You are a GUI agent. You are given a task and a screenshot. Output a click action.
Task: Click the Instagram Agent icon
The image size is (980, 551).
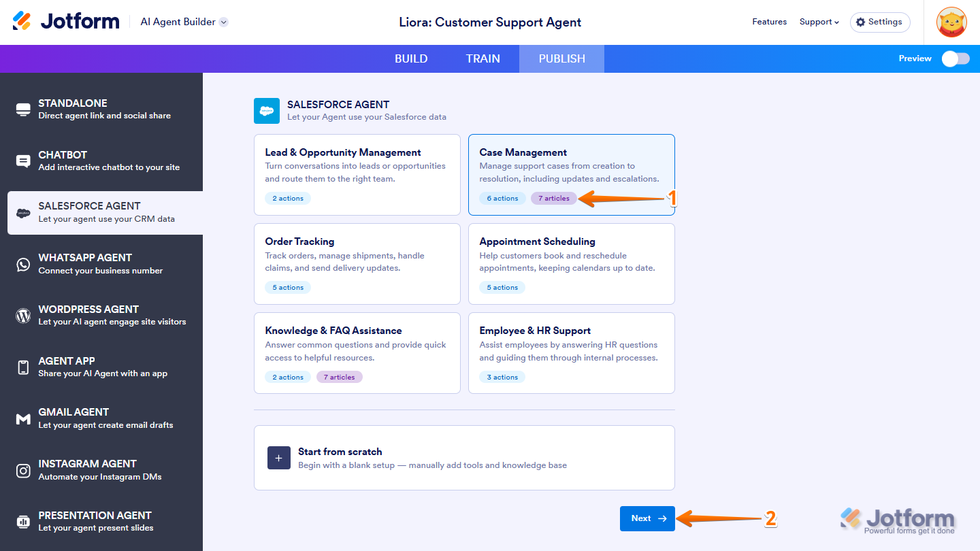[23, 471]
